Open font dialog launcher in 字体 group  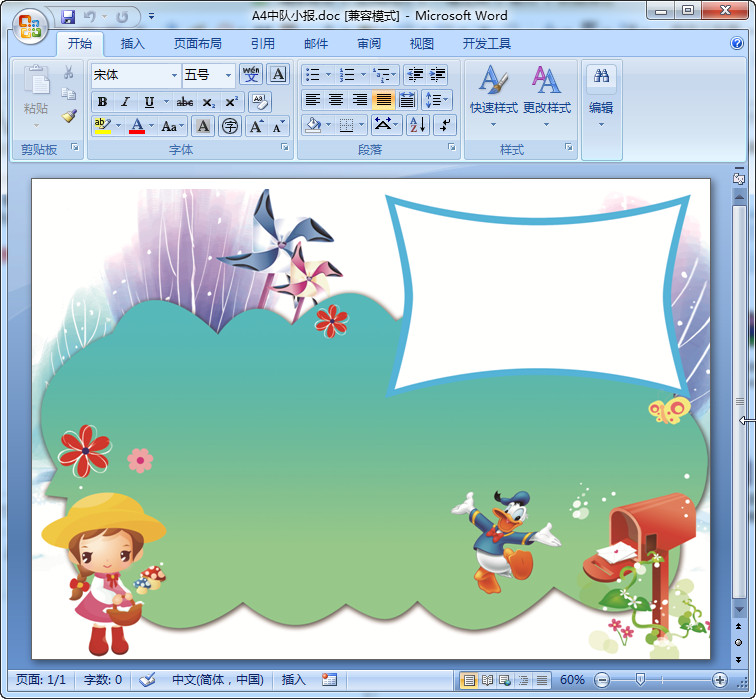284,147
